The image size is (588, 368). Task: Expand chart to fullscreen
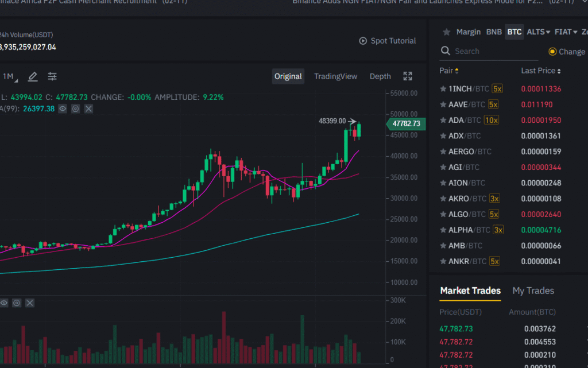tap(408, 76)
